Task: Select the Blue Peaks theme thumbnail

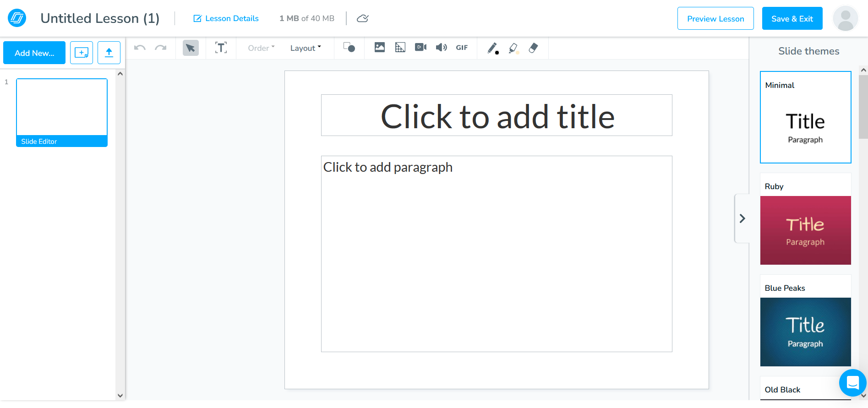Action: click(805, 332)
